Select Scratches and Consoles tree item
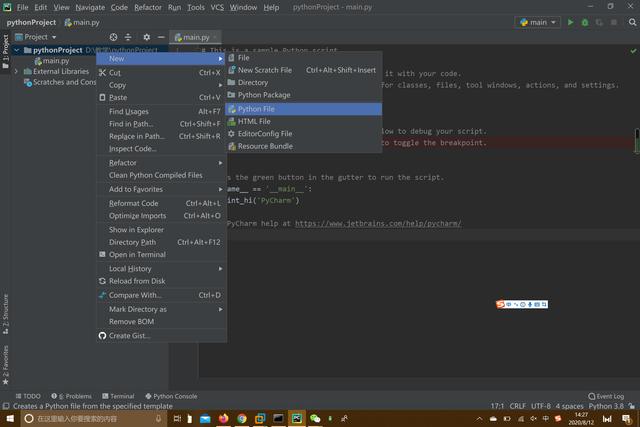This screenshot has height=427, width=640. [x=60, y=82]
